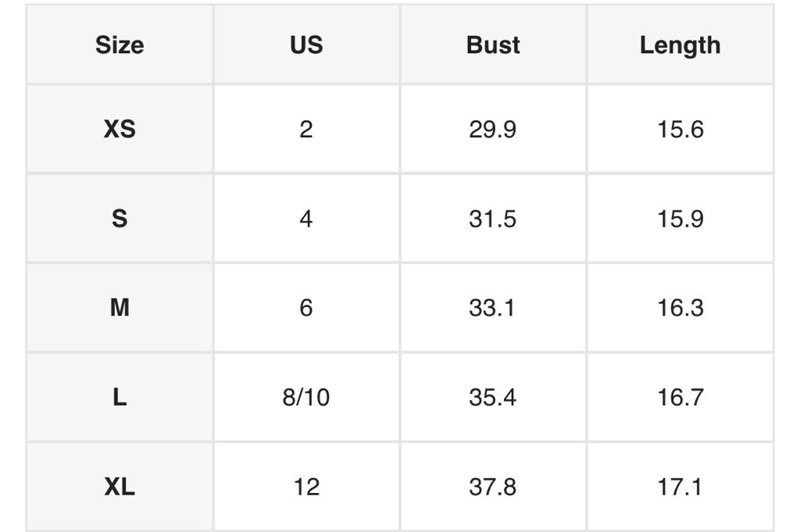Click the 29.9 bust measurement

(x=493, y=129)
